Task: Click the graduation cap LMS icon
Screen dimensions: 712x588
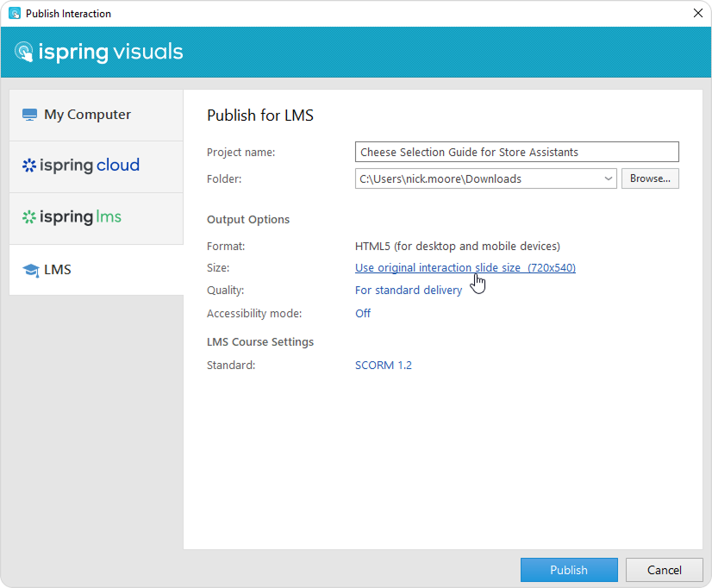Action: (x=30, y=270)
